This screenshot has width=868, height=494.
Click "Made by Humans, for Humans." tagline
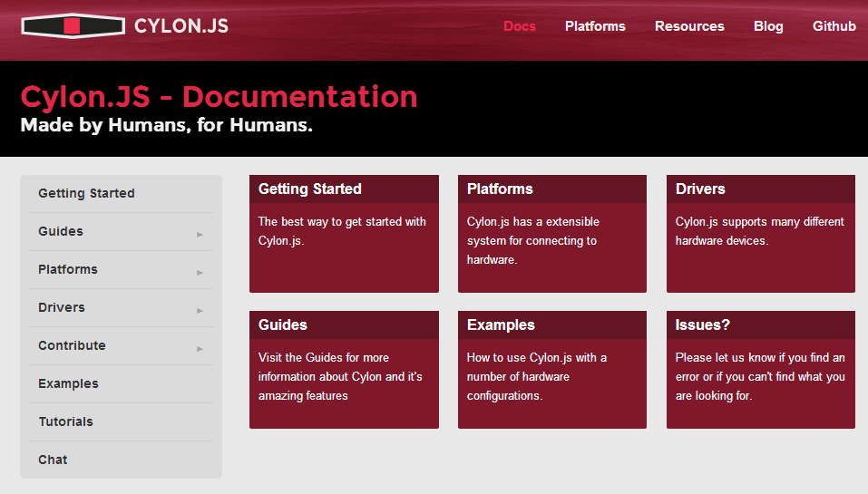[167, 125]
